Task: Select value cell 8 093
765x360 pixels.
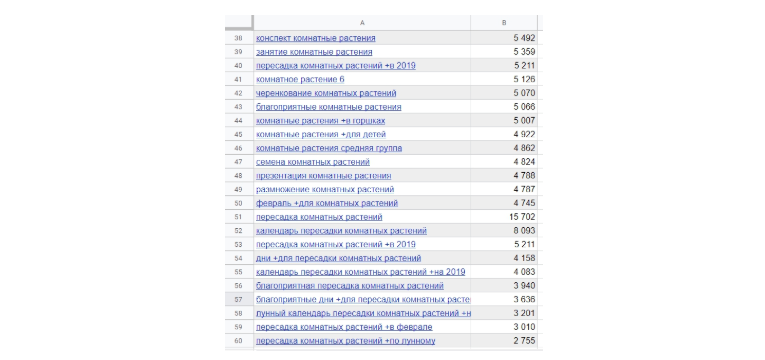Action: 504,230
